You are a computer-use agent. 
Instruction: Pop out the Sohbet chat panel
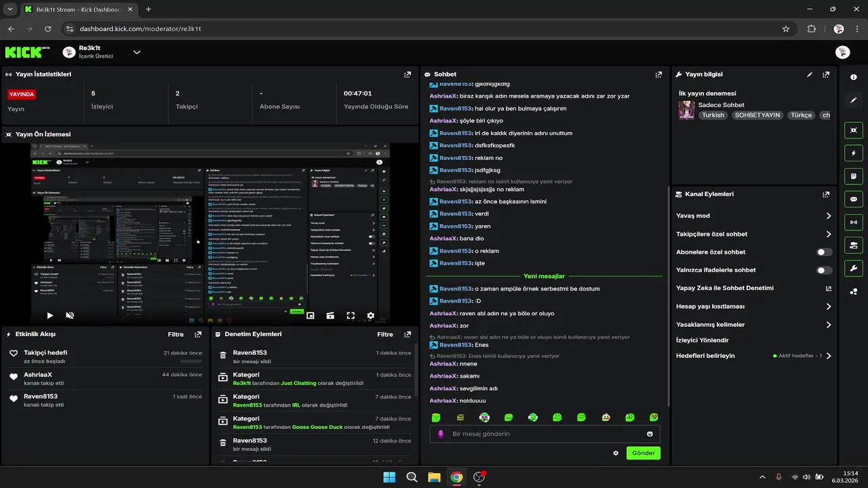658,75
